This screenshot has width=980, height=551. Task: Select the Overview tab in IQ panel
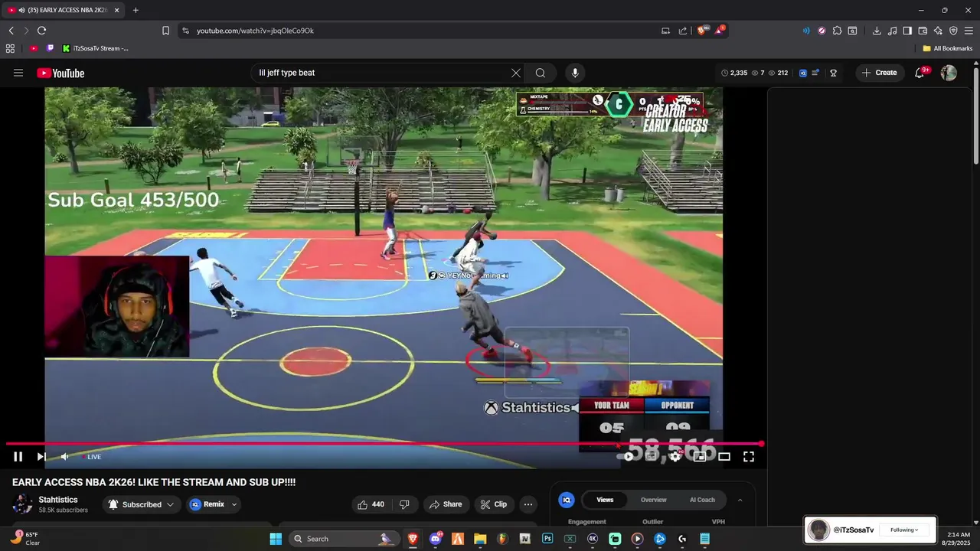coord(654,500)
